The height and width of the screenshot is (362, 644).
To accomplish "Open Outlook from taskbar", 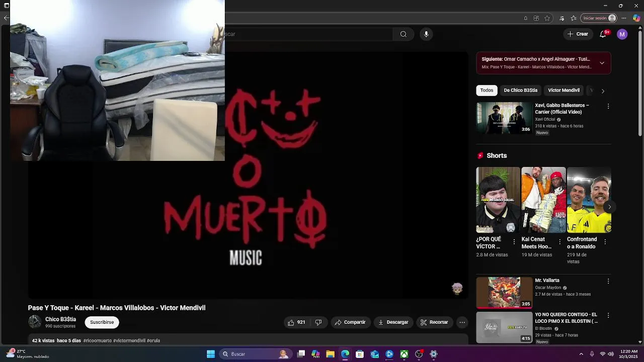I will [375, 354].
